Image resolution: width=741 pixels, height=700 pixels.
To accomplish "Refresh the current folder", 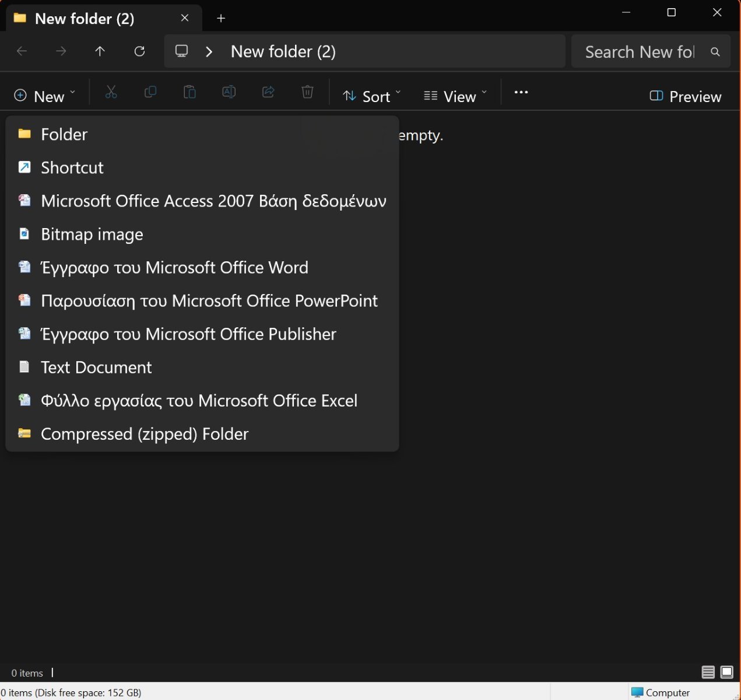I will pyautogui.click(x=140, y=51).
